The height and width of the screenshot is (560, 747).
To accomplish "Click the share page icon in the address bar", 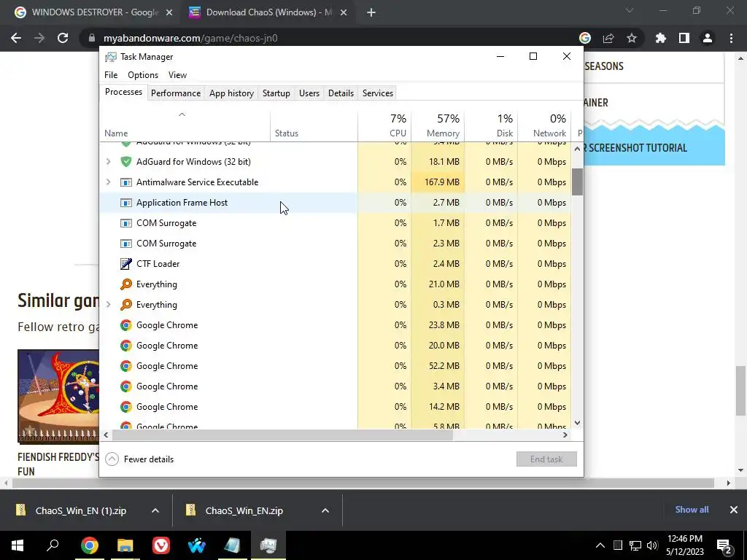I will click(608, 38).
